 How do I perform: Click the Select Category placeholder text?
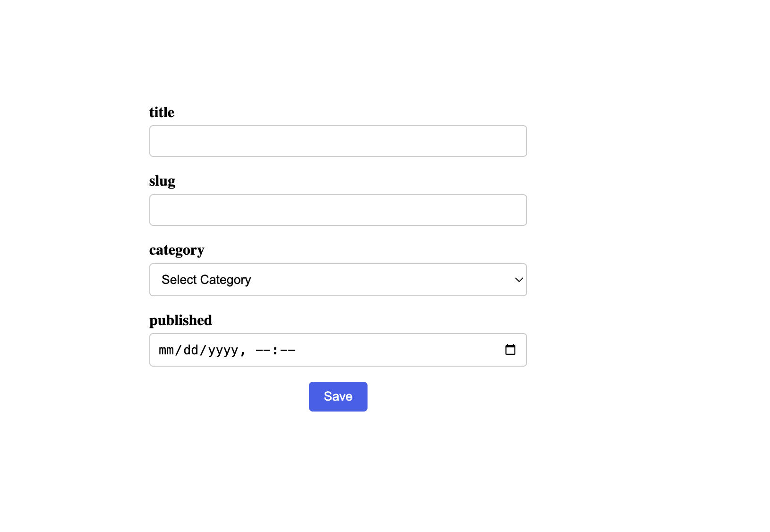[x=206, y=279]
